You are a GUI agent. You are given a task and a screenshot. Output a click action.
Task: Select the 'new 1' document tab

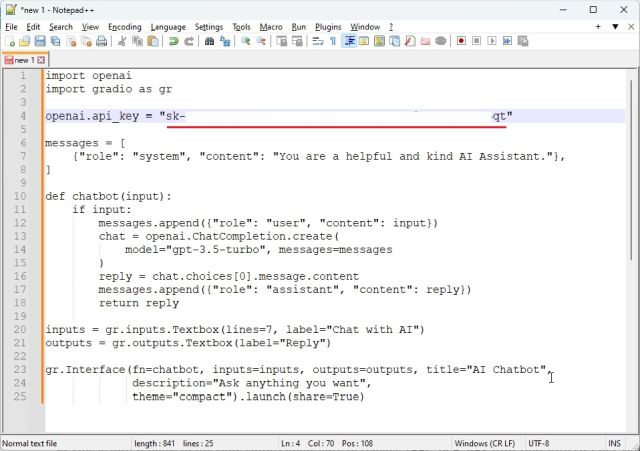[22, 60]
